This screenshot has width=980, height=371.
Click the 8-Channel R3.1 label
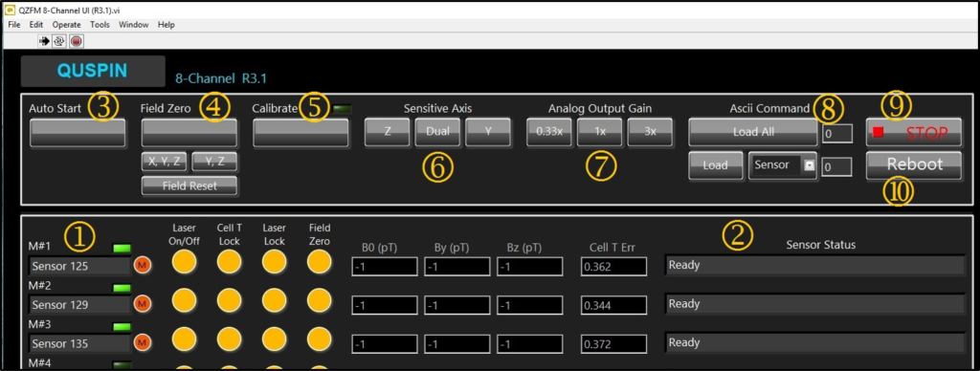[x=221, y=78]
